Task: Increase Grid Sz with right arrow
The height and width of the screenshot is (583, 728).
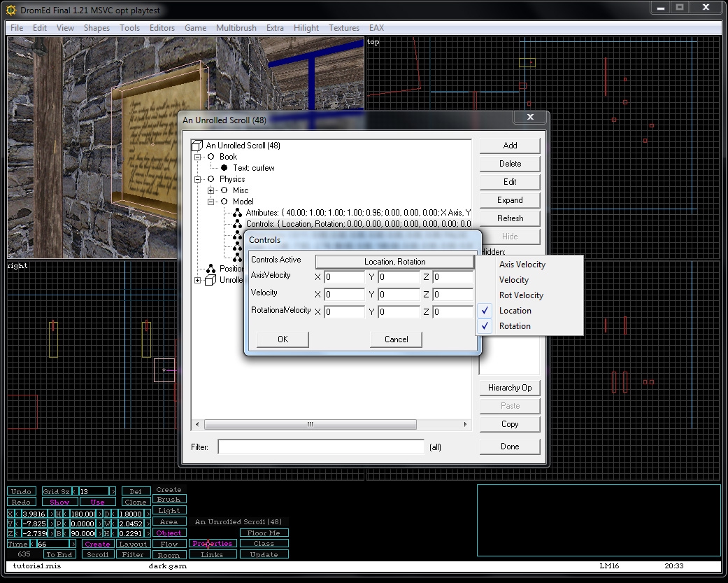Action: 113,491
